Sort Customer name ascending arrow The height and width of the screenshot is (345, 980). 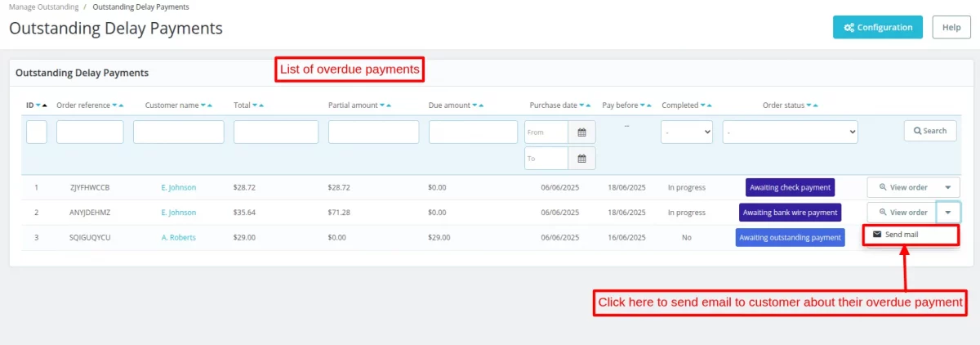point(211,105)
